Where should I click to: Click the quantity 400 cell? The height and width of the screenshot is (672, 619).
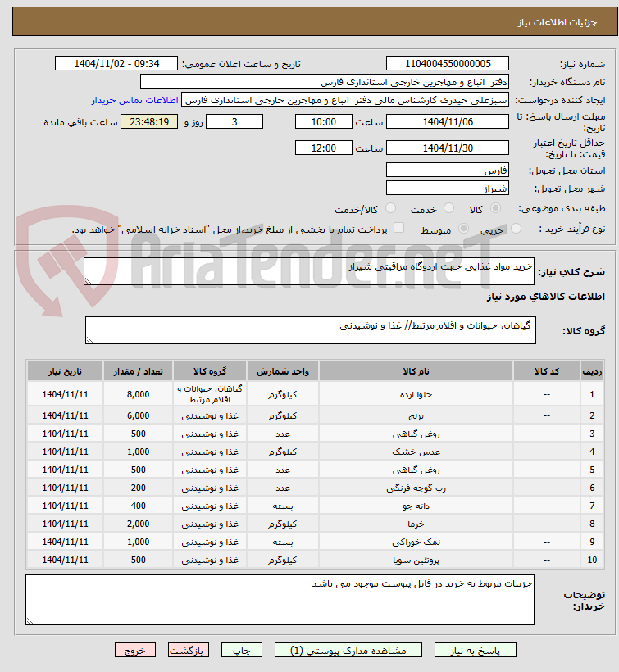tap(138, 506)
